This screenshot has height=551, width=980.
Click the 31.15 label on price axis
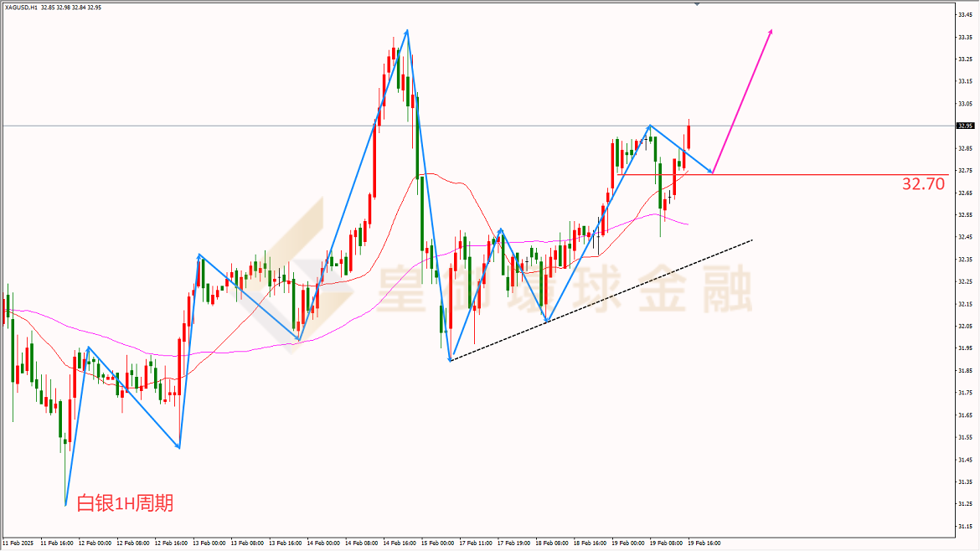[x=965, y=526]
